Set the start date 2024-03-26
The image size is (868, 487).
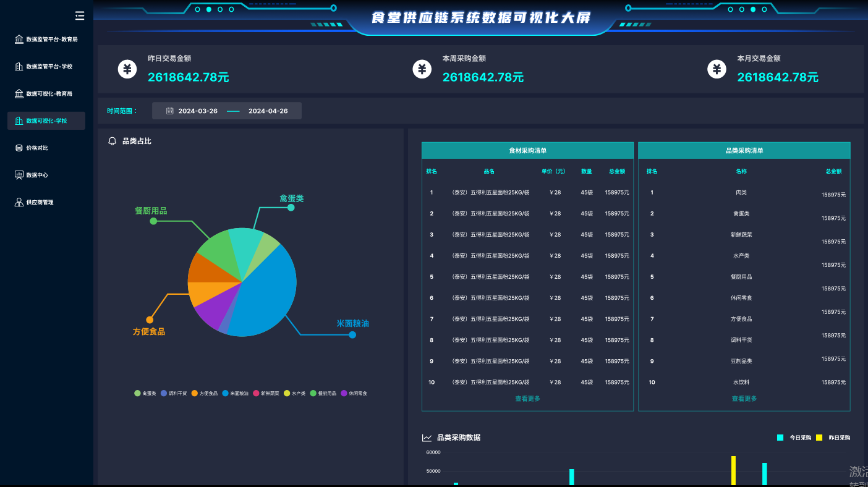pos(198,111)
